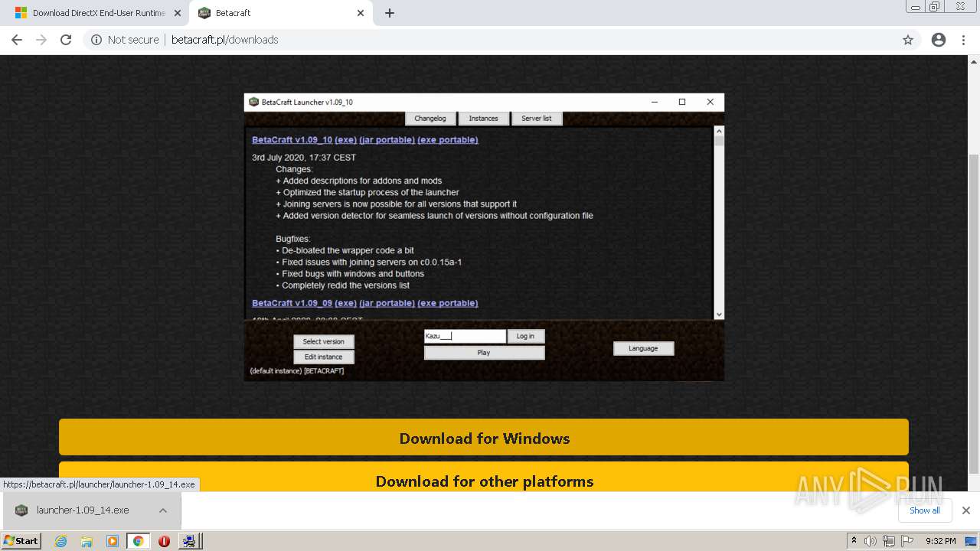This screenshot has width=980, height=551.
Task: Open the Windows Start menu
Action: click(x=21, y=540)
